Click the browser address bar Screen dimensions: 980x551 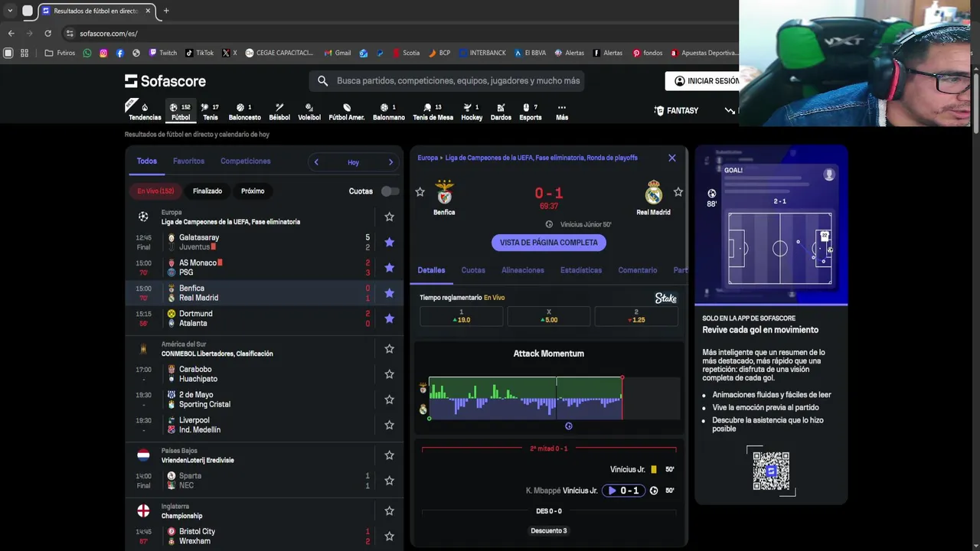point(398,33)
